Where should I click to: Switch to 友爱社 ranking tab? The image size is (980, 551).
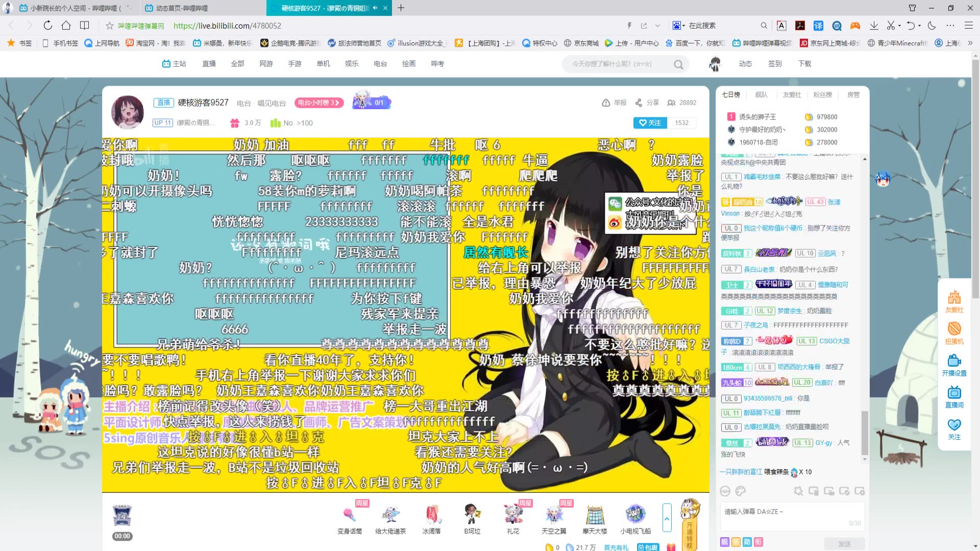pyautogui.click(x=792, y=95)
